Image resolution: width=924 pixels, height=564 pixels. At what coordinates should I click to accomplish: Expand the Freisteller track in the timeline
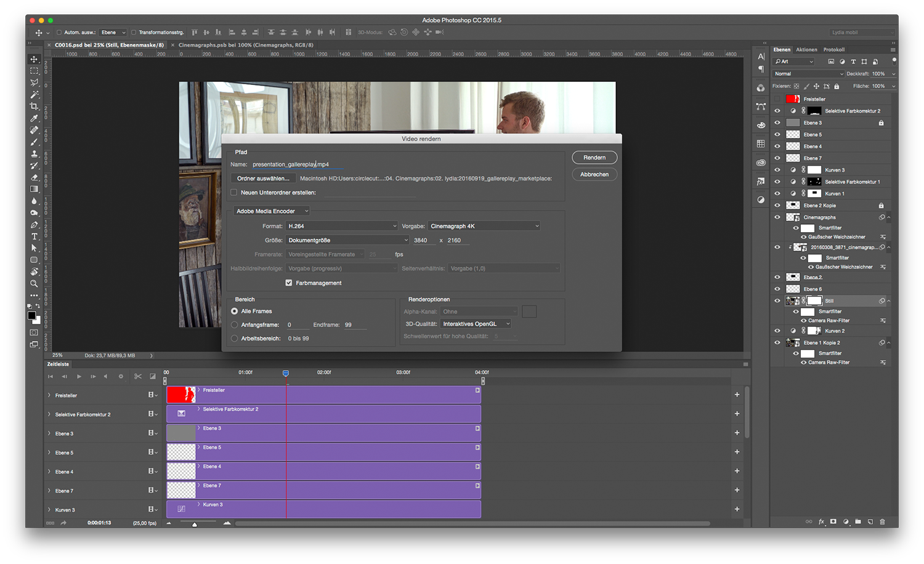point(49,395)
